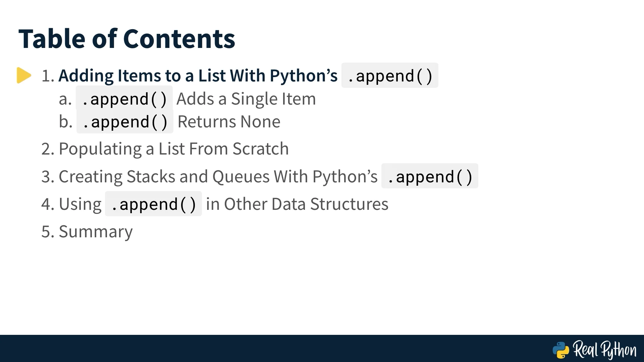Click the Real Python snake logo icon
Screen dimensions: 644x362
point(561,350)
